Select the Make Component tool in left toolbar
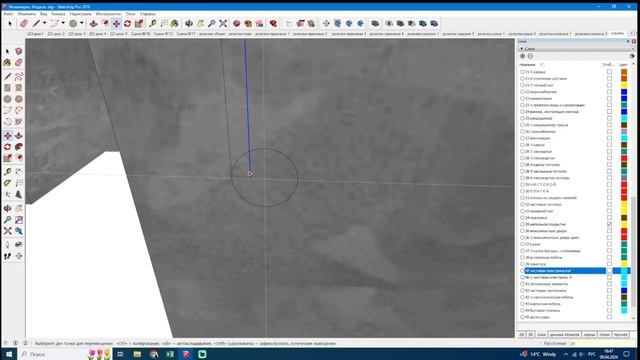The width and height of the screenshot is (640, 360). 19,51
